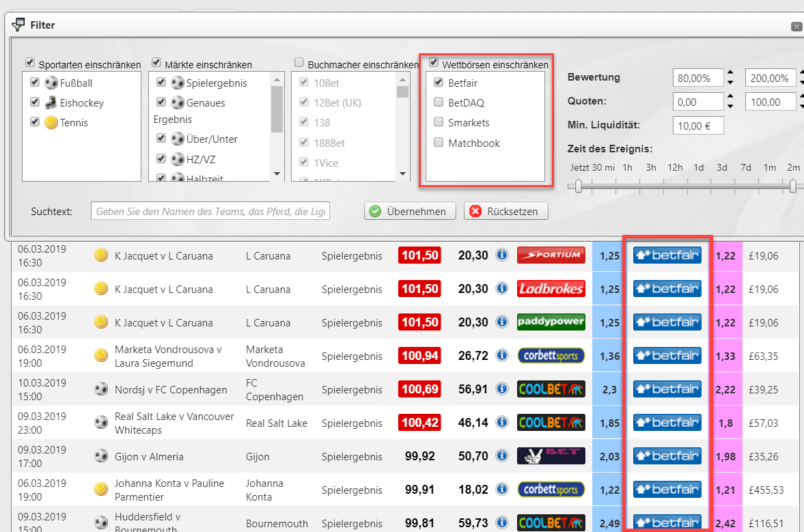The height and width of the screenshot is (532, 804).
Task: Open the Sportium bookmaker logo
Action: click(551, 255)
